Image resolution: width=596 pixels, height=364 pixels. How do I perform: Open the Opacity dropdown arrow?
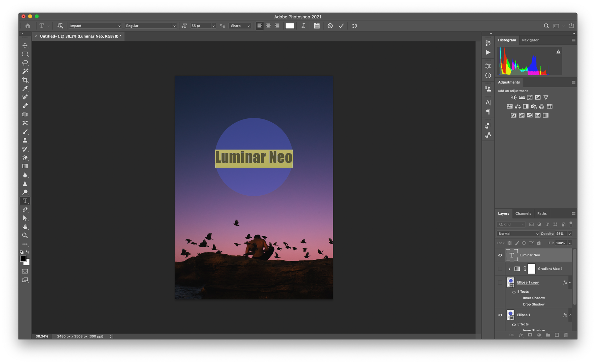click(569, 234)
